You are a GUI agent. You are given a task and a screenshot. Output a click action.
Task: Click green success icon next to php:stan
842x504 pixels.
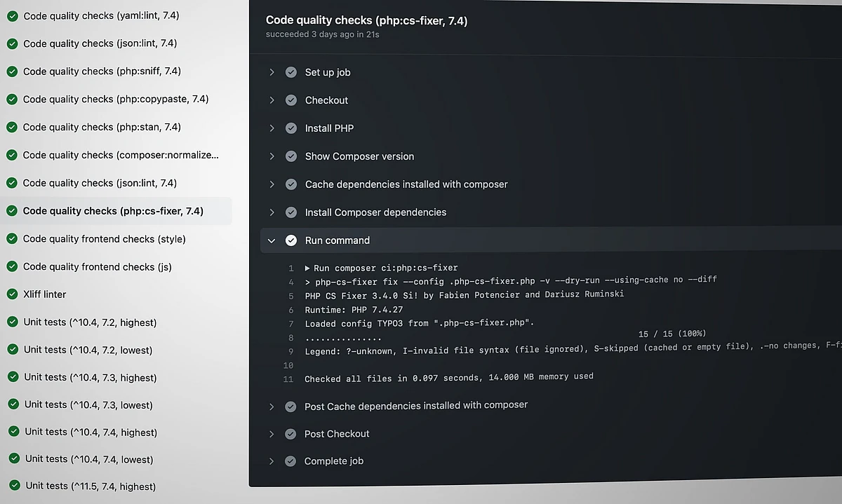coord(12,128)
